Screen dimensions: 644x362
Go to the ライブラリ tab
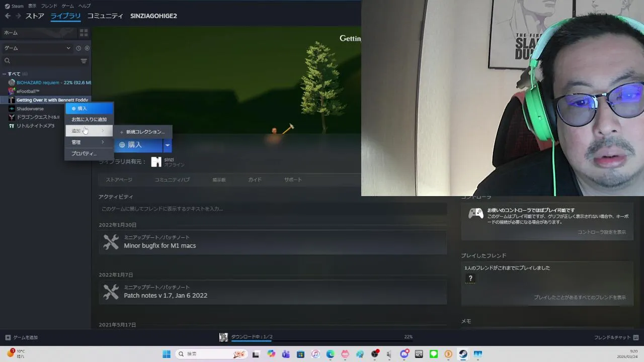[x=65, y=16]
